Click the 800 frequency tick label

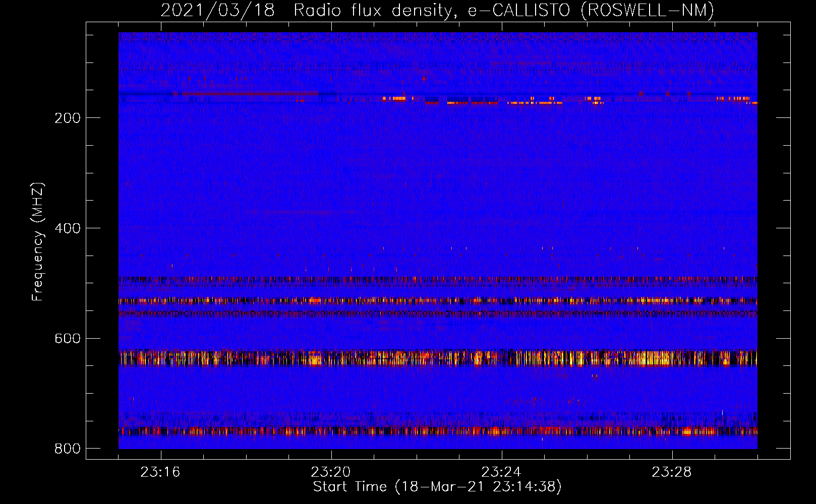pyautogui.click(x=68, y=449)
